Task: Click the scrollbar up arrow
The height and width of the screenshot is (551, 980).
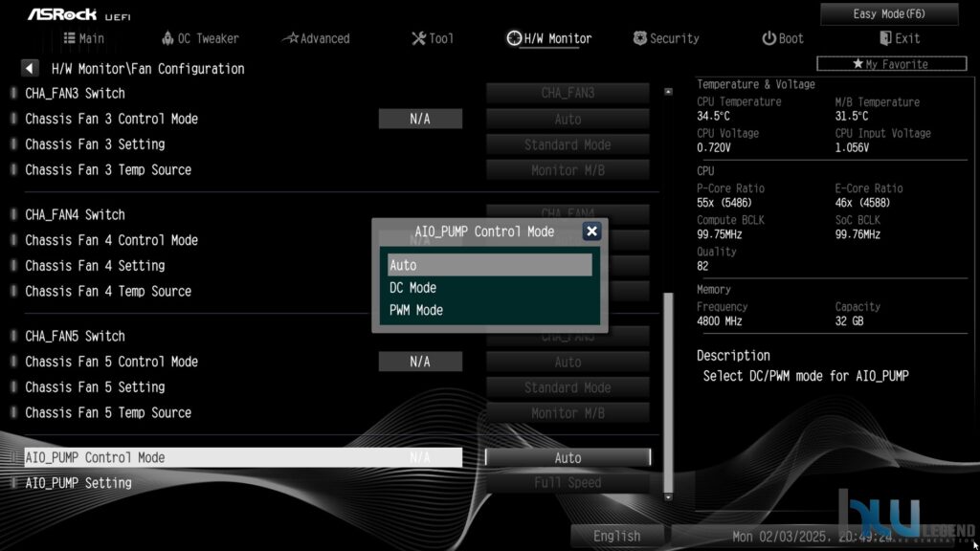Action: pyautogui.click(x=668, y=92)
